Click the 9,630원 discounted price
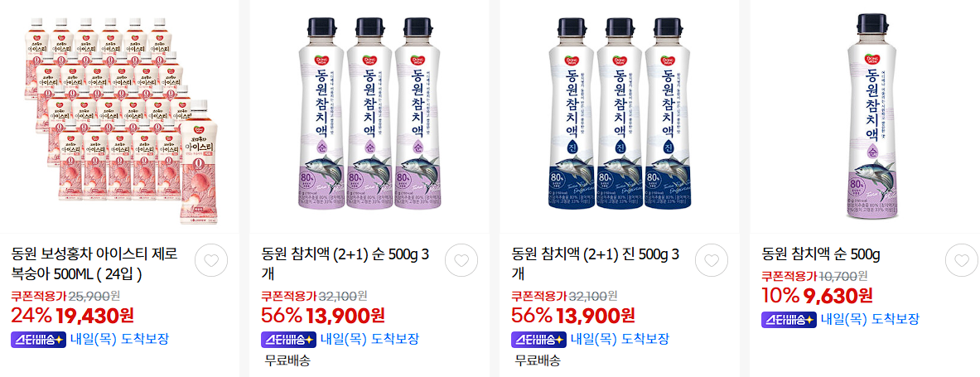980x377 pixels. coord(838,294)
